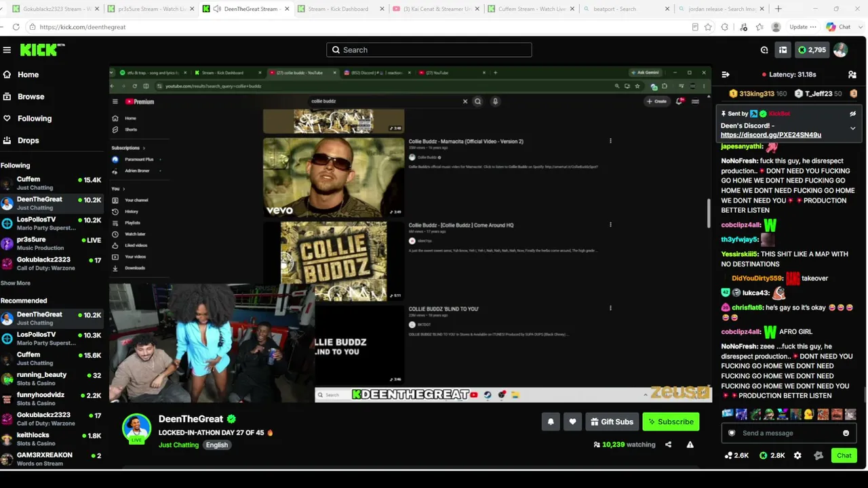This screenshot has height=488, width=868.
Task: Click the Gift Subs button
Action: point(612,422)
